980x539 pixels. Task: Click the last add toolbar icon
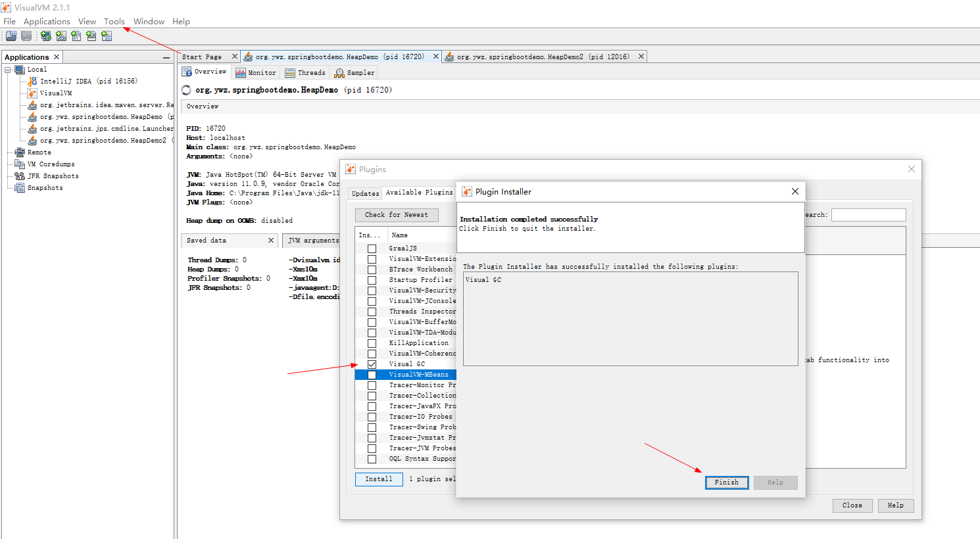pyautogui.click(x=107, y=36)
